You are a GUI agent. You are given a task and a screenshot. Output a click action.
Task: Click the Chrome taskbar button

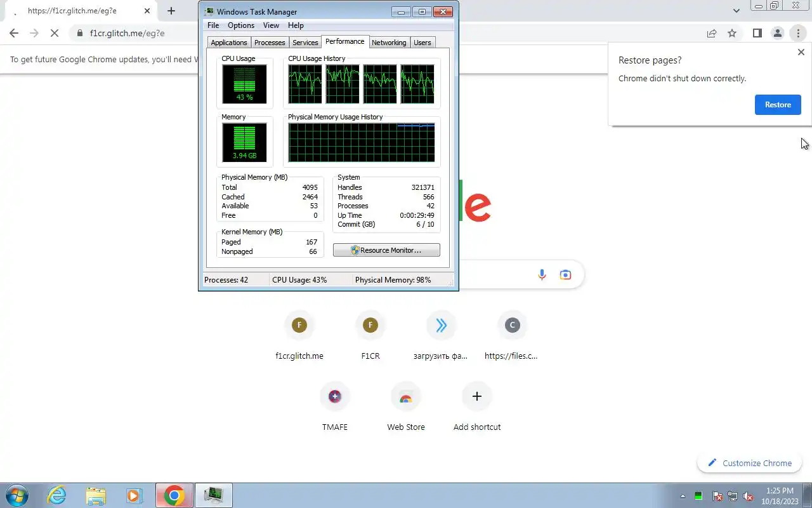pos(174,495)
